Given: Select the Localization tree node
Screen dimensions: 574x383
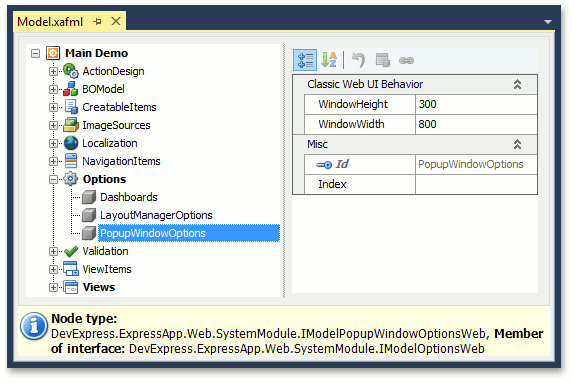Looking at the screenshot, I should tap(109, 143).
